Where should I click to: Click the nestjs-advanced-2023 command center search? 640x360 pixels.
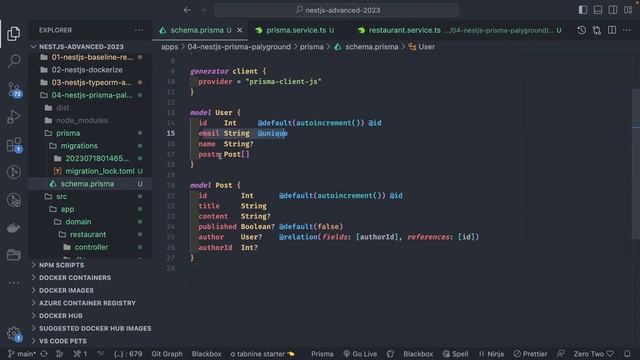pos(337,10)
